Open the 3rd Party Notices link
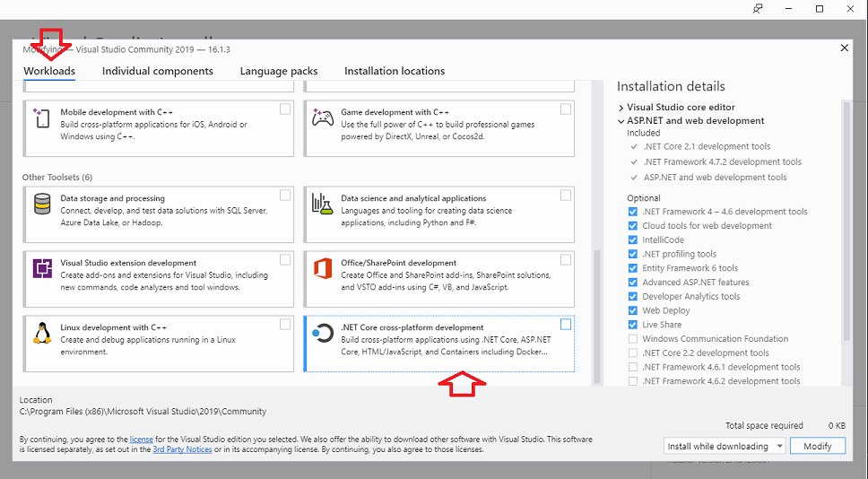The height and width of the screenshot is (479, 868). pyautogui.click(x=182, y=449)
